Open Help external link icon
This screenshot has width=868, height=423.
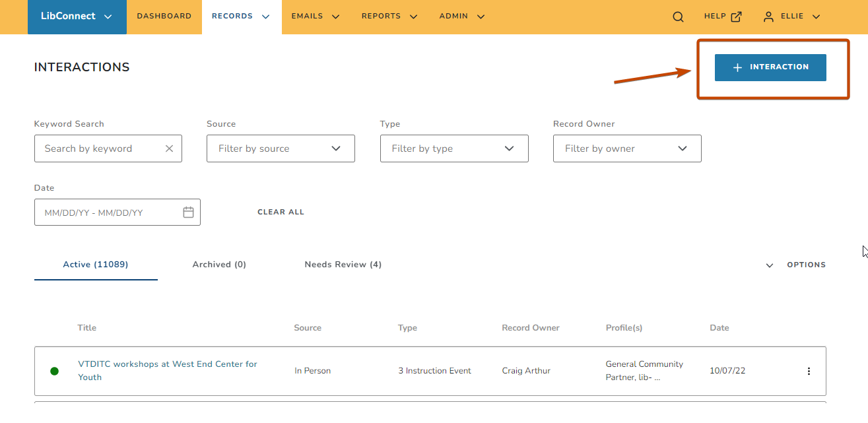[x=736, y=17]
